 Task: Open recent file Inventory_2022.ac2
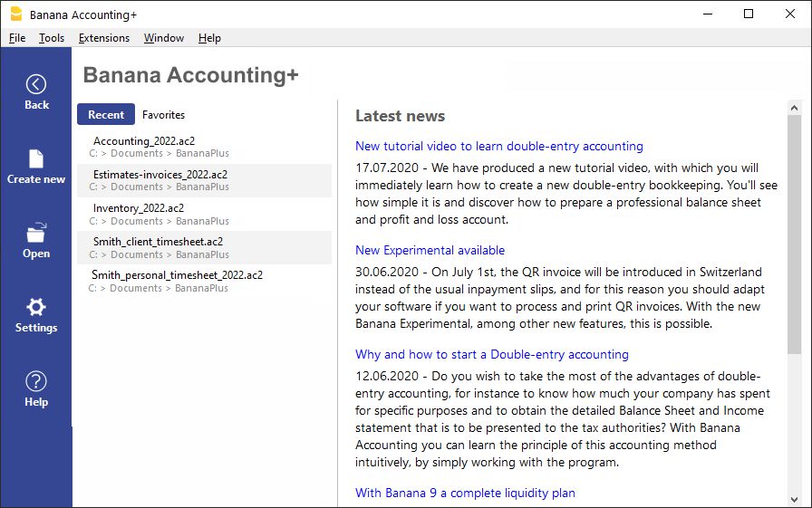point(204,215)
